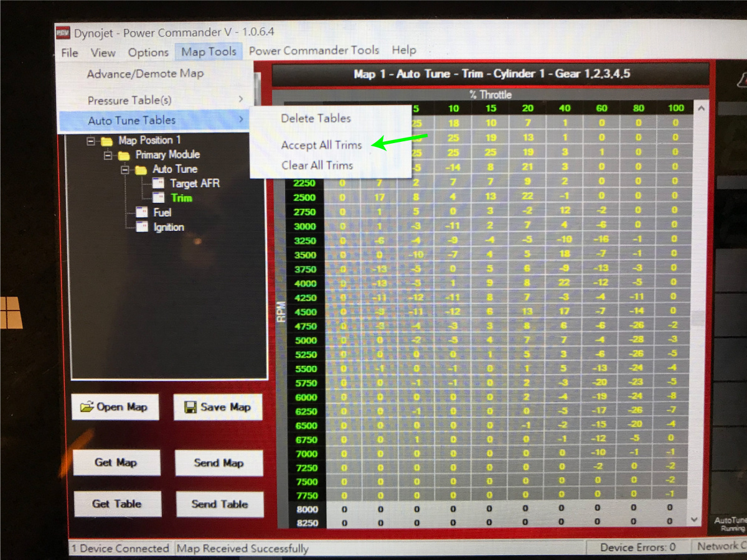Viewport: 747px width, 560px height.
Task: Click the 18 cell in the 3500 RPM row
Action: point(564,255)
